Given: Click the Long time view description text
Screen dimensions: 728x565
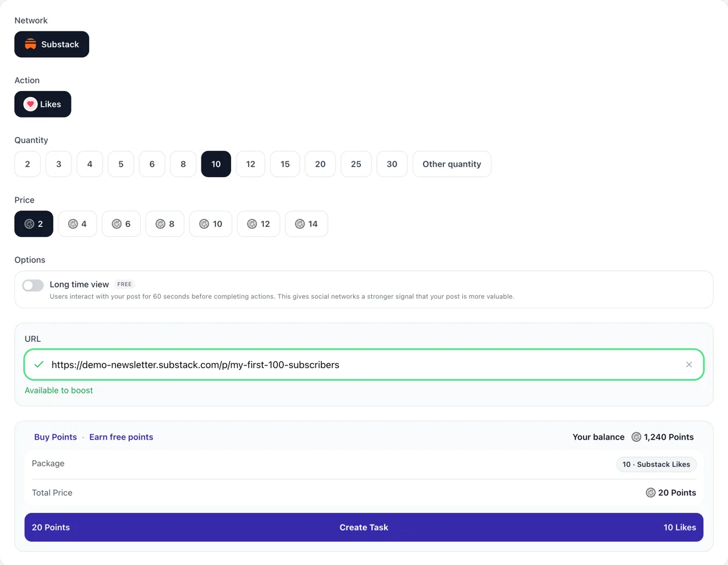Looking at the screenshot, I should pos(282,296).
